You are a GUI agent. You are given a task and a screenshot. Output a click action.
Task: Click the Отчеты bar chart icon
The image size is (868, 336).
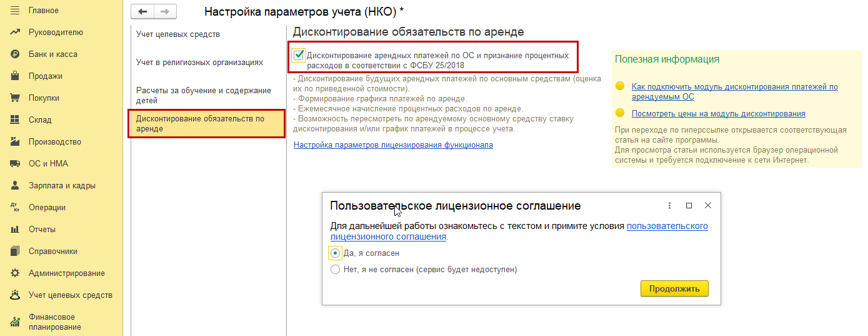[x=15, y=230]
